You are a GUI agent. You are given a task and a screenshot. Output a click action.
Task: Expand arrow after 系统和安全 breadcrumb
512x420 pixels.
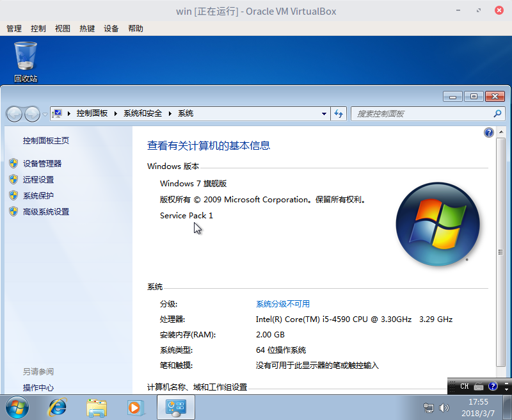click(170, 114)
